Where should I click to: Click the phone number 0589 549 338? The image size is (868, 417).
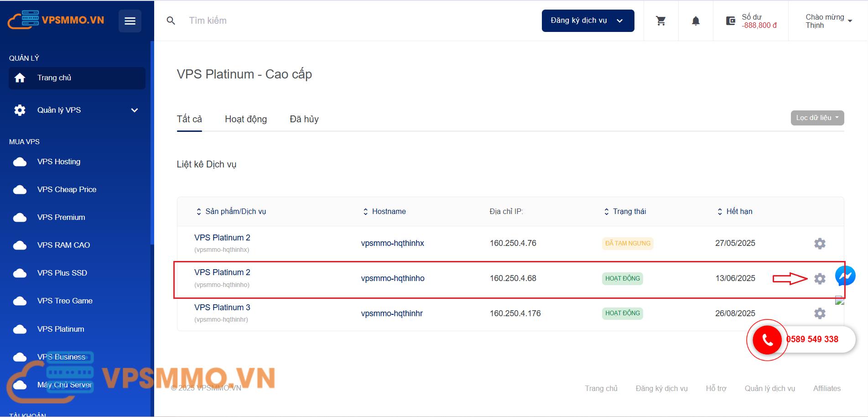(812, 339)
